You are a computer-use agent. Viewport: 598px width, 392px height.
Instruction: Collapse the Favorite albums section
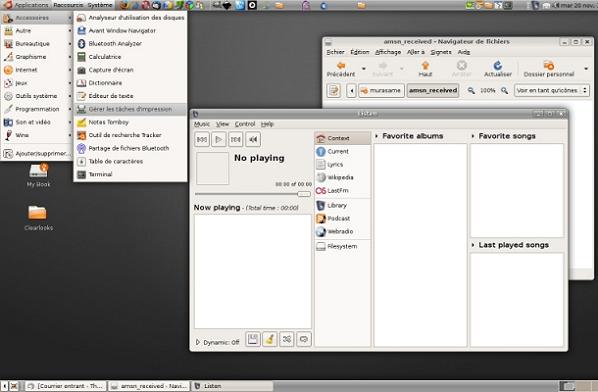click(377, 136)
